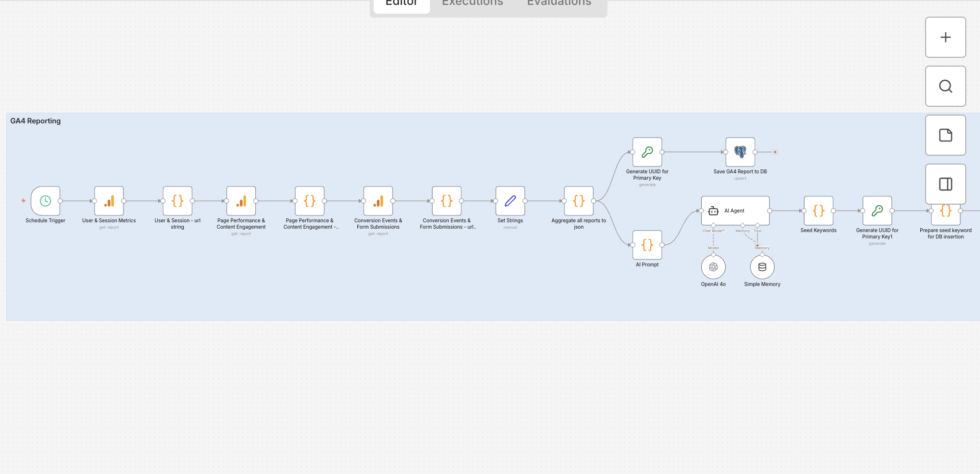This screenshot has width=980, height=474.
Task: Click the plus button to add a node
Action: click(x=945, y=37)
